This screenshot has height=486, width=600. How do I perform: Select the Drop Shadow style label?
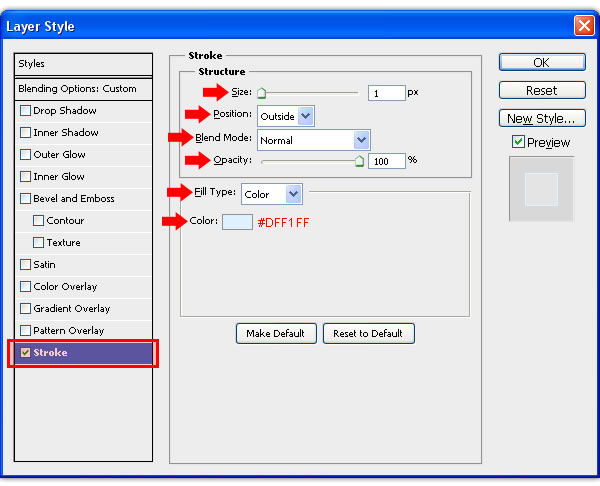pos(65,111)
